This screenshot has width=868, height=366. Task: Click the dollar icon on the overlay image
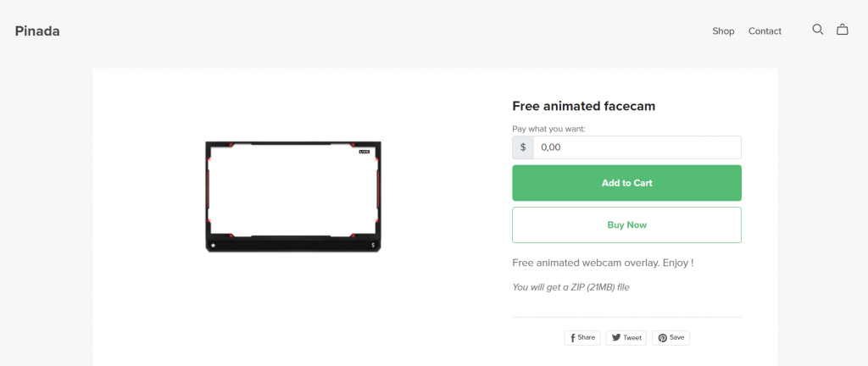[373, 245]
